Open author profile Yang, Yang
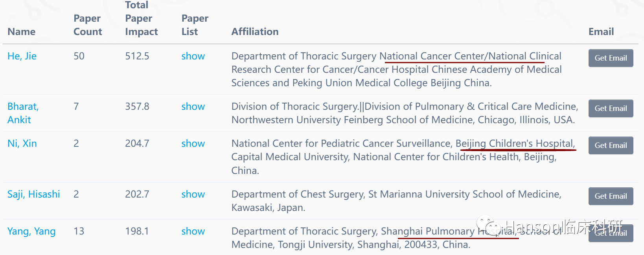 [31, 231]
